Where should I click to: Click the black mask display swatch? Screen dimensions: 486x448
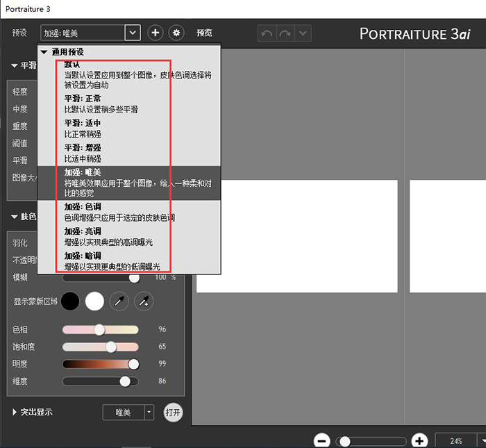(70, 301)
